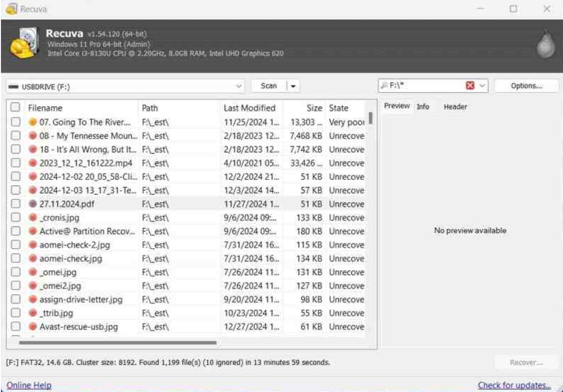This screenshot has width=563, height=392.
Task: Sort by Path column header
Action: click(150, 108)
